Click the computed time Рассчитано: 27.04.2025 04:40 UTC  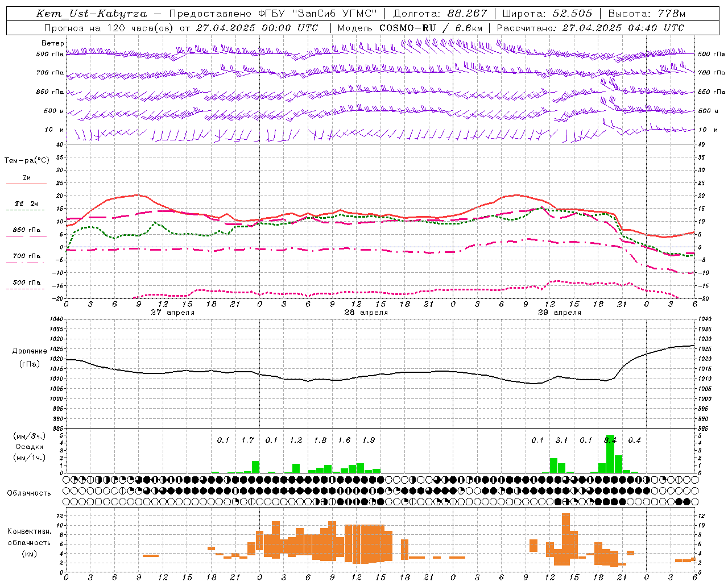(590, 28)
